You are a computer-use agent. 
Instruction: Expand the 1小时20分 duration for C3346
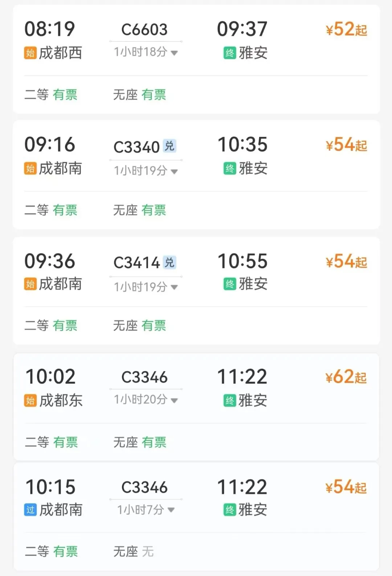(146, 400)
